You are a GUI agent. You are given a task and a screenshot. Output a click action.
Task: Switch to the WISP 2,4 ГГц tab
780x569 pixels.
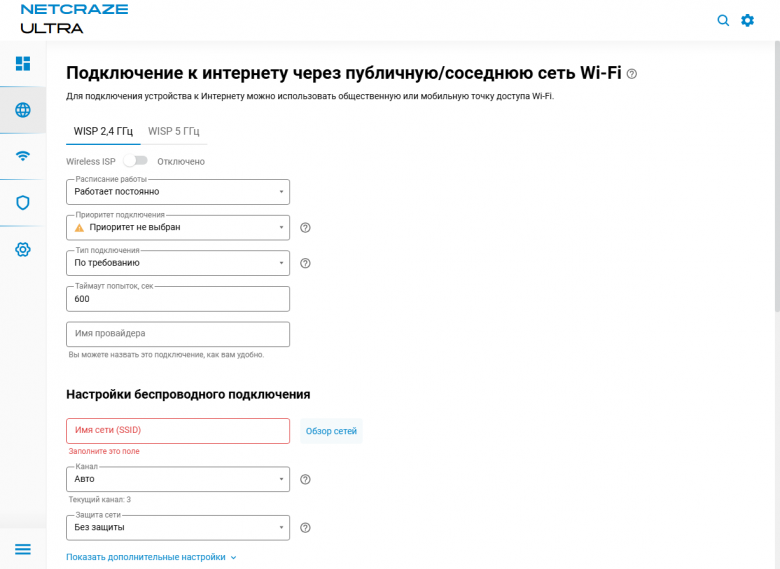103,131
